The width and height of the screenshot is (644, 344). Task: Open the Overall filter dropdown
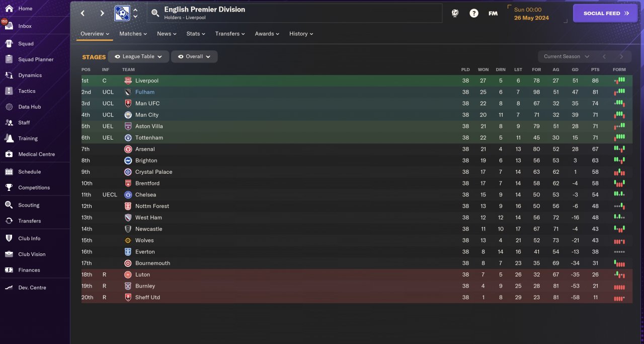click(194, 56)
